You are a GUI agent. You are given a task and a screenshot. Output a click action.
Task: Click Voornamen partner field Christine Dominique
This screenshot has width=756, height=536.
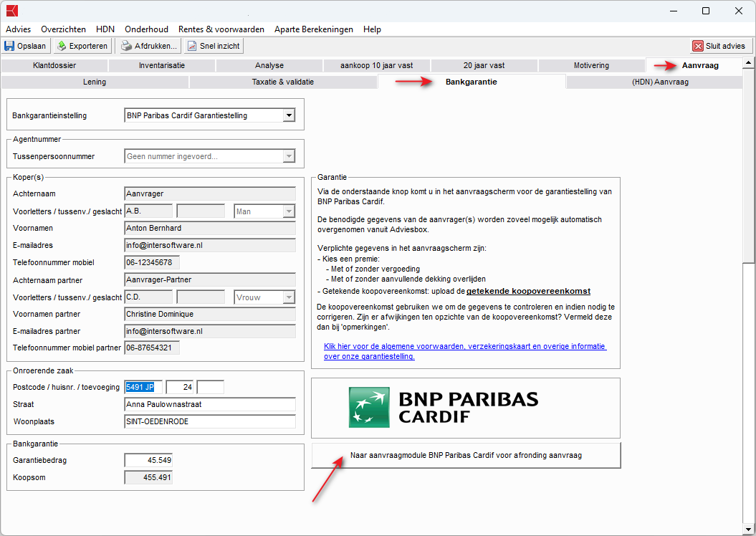(210, 314)
